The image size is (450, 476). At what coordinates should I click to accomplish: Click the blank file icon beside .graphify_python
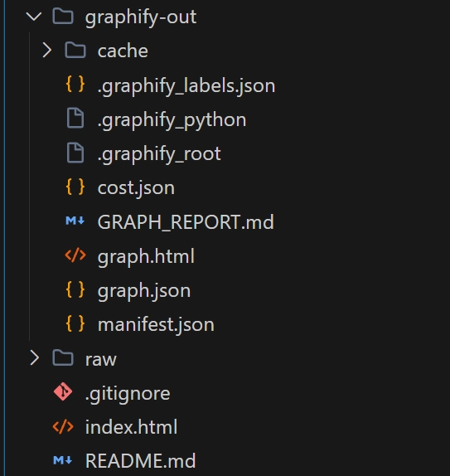point(75,119)
